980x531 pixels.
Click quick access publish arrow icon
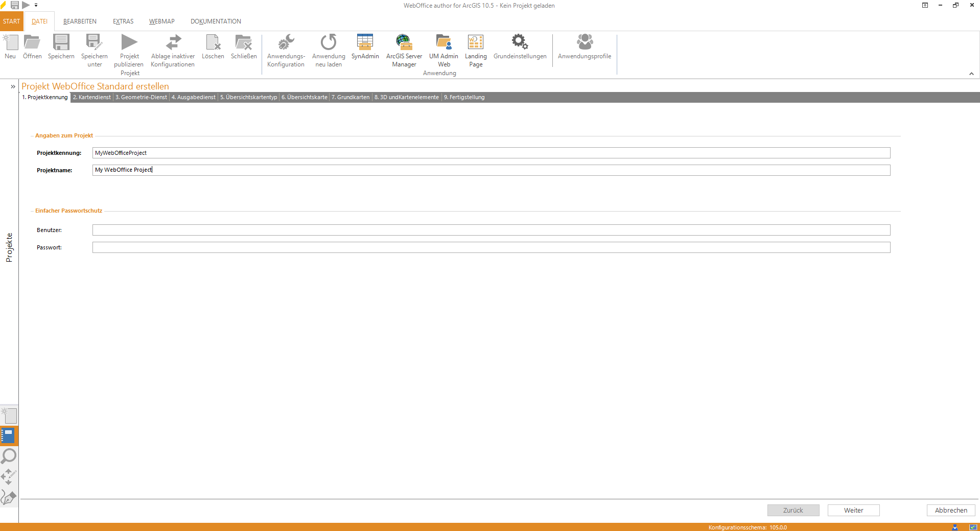point(26,5)
